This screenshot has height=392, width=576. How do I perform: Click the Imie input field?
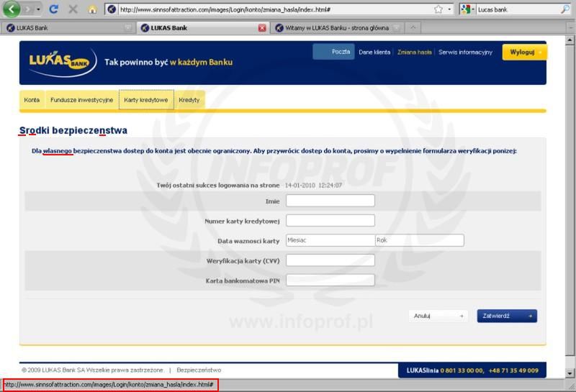pos(330,201)
